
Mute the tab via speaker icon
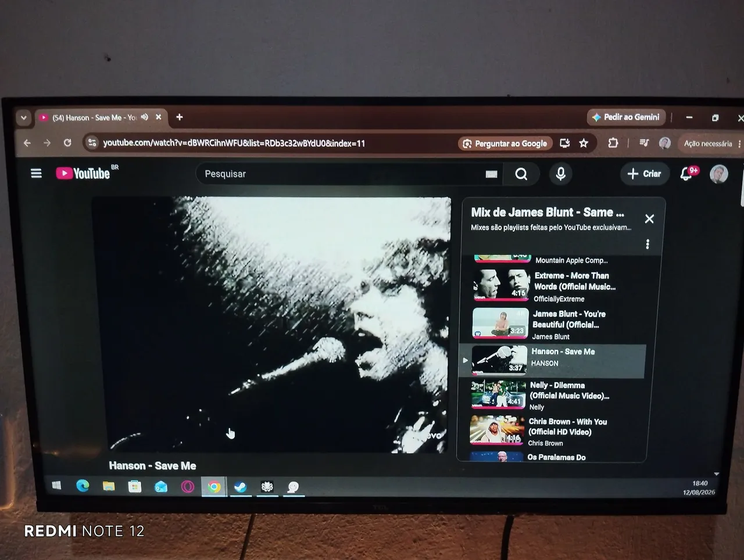click(x=144, y=117)
